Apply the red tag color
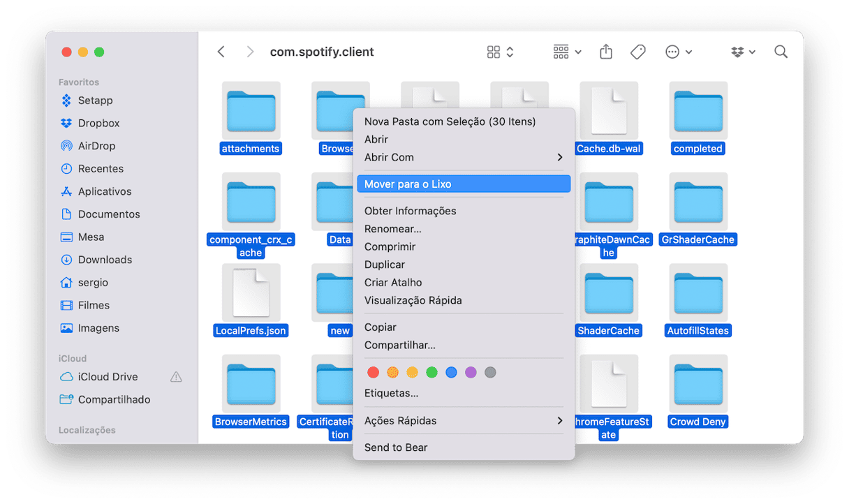Image resolution: width=849 pixels, height=504 pixels. (x=374, y=373)
